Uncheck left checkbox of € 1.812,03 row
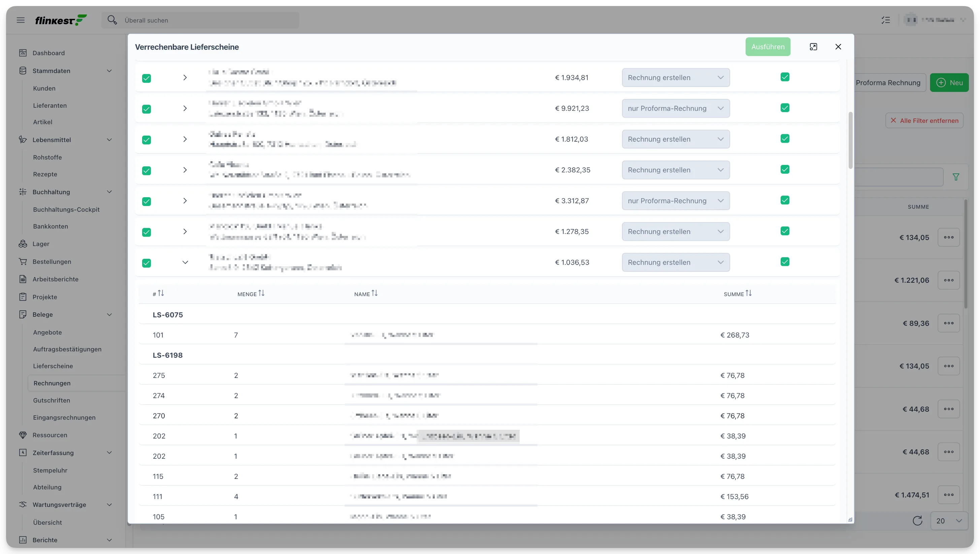The height and width of the screenshot is (554, 980). [x=146, y=140]
